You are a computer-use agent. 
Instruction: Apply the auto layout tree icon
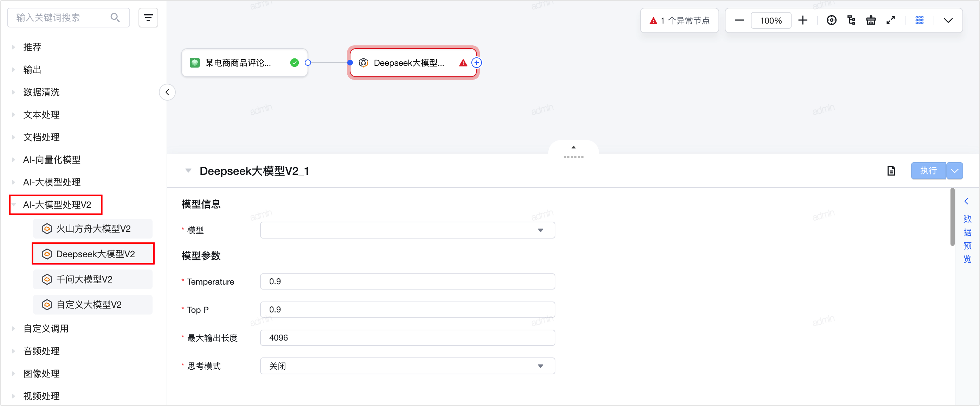(x=851, y=20)
